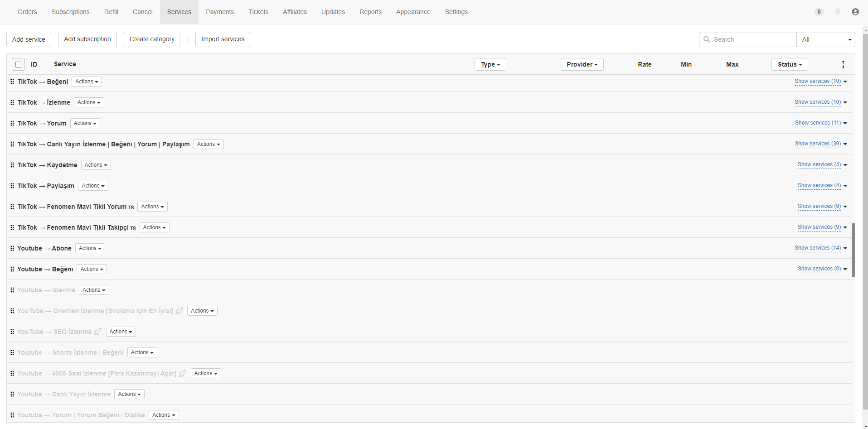
Task: Open the Cancel tab
Action: click(x=142, y=12)
